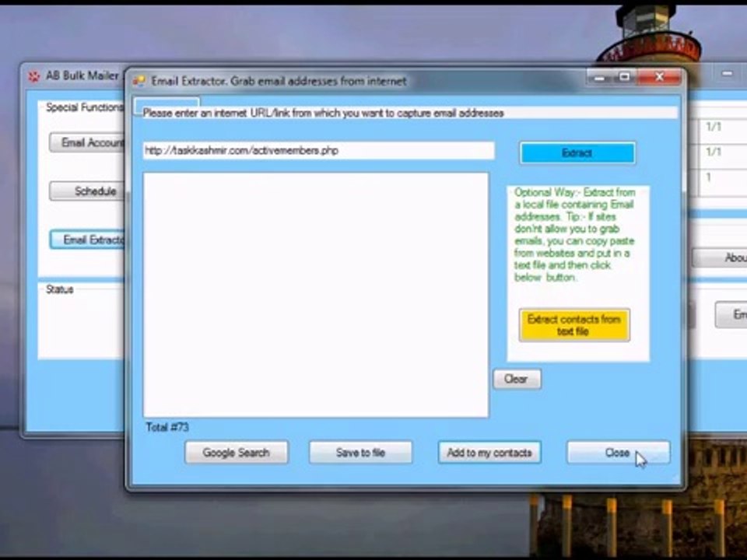Close Email Extractor with red X
This screenshot has height=560, width=747.
pyautogui.click(x=659, y=77)
